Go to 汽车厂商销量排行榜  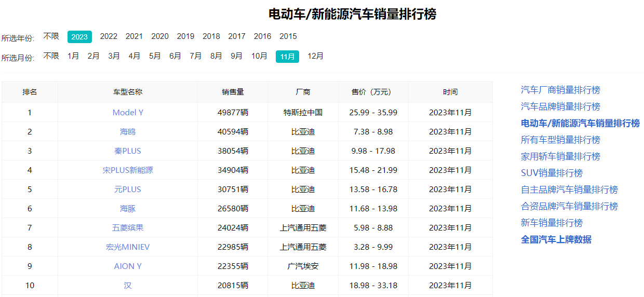coord(560,90)
